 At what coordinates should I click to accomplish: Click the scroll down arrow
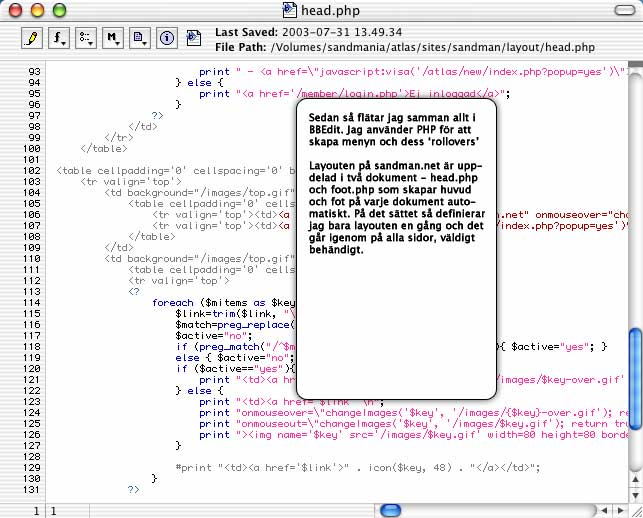pyautogui.click(x=634, y=495)
